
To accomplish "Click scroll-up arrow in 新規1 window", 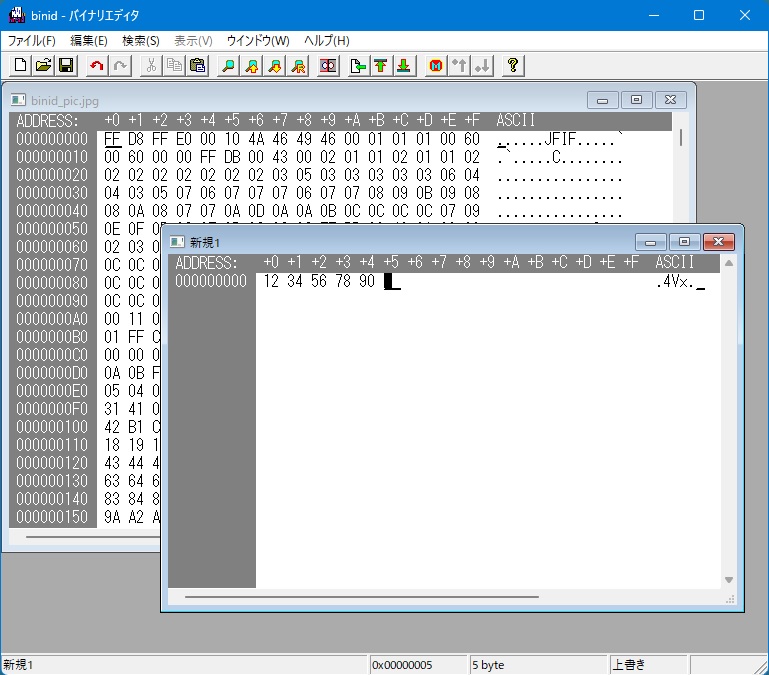I will [729, 263].
